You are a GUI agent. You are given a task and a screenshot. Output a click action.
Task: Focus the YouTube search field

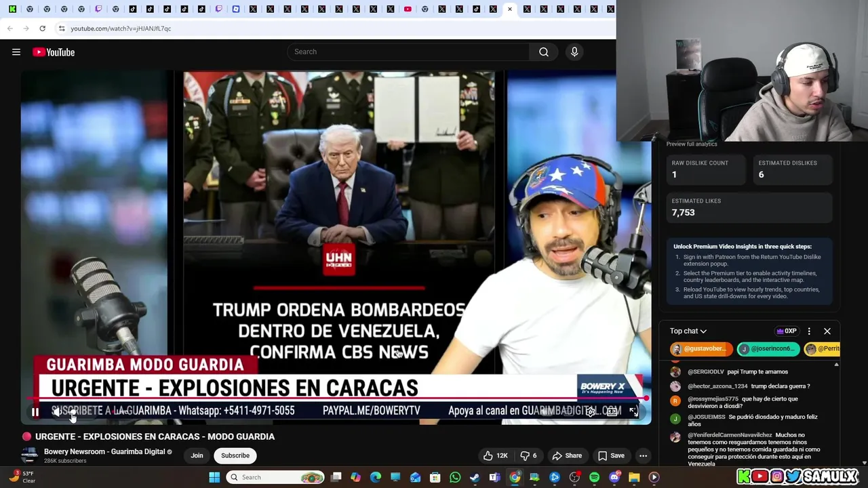[408, 52]
